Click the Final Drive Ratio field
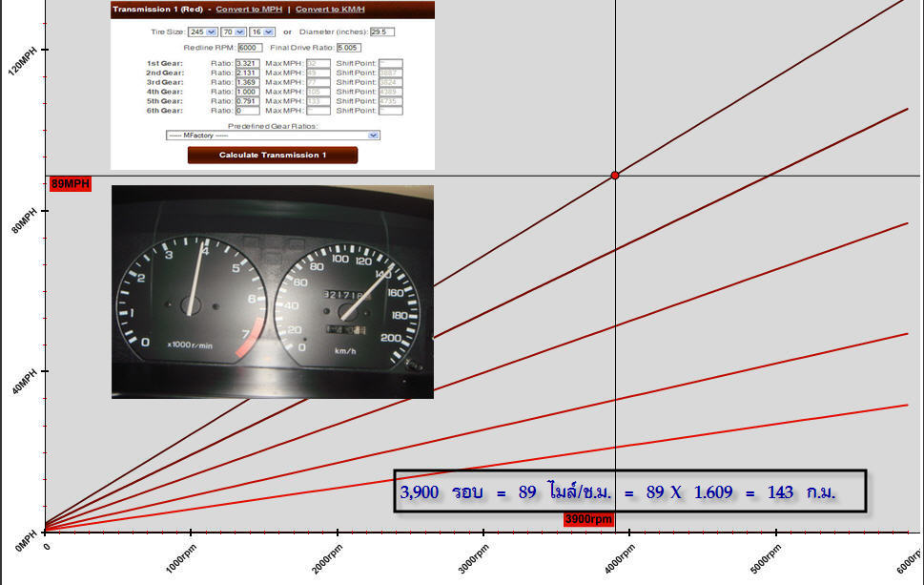 click(347, 47)
